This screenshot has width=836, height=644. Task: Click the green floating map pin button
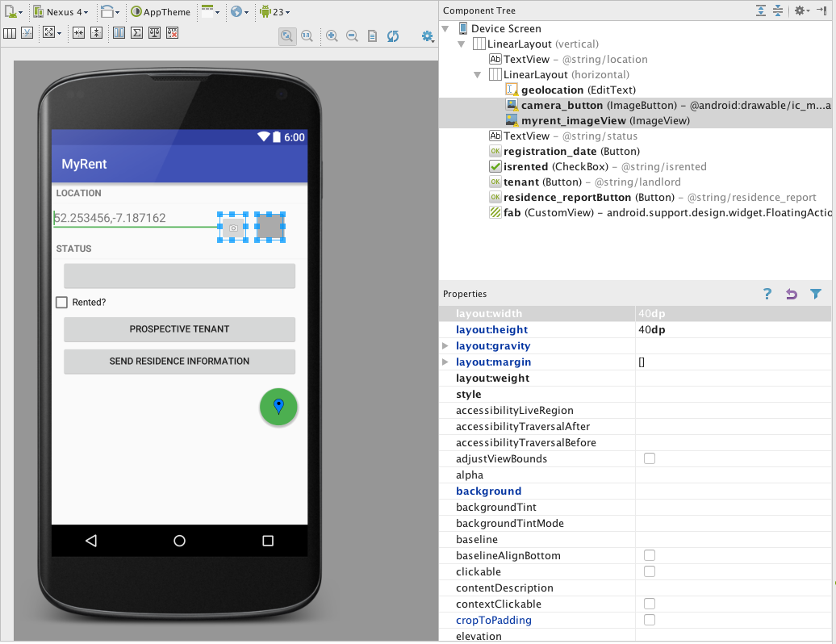click(278, 407)
